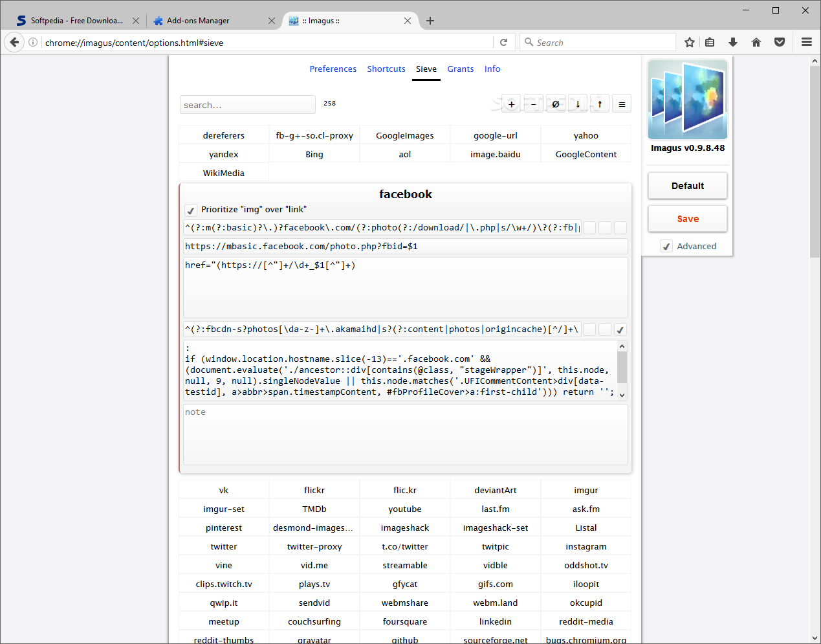Image resolution: width=821 pixels, height=644 pixels.
Task: Collapse the facebook rule header
Action: click(x=406, y=194)
